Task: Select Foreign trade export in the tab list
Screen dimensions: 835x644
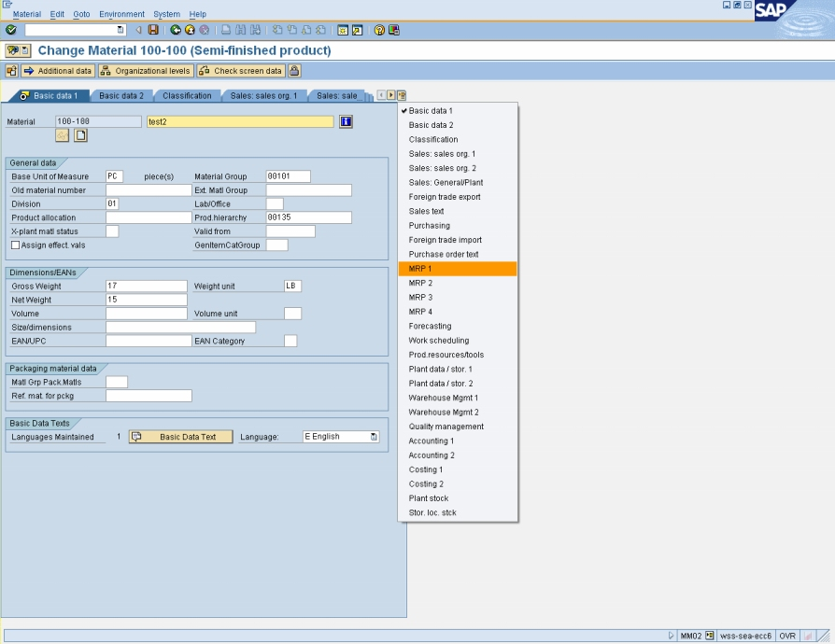Action: click(x=458, y=197)
